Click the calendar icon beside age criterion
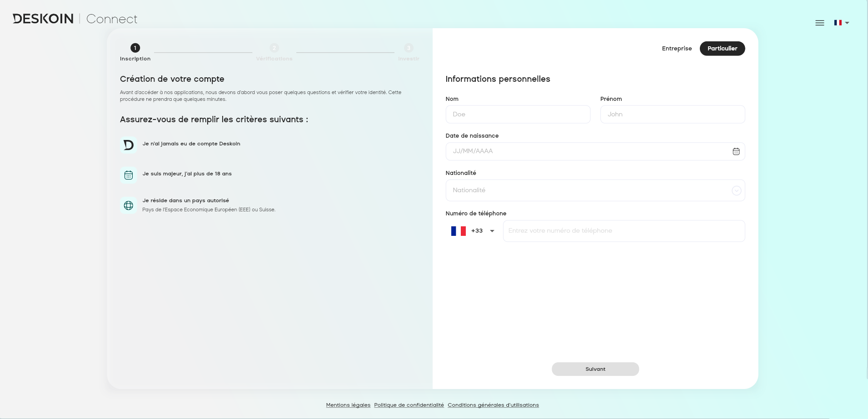868x419 pixels. coord(129,175)
